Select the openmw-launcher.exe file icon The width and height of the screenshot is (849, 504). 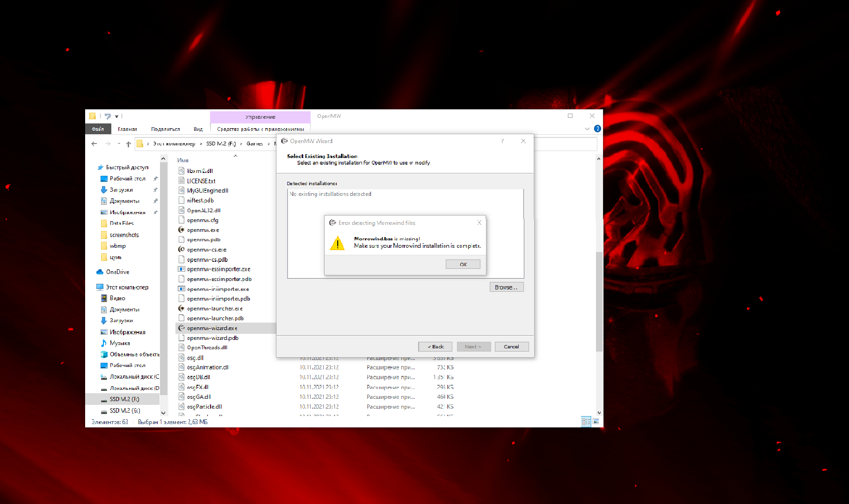[181, 309]
